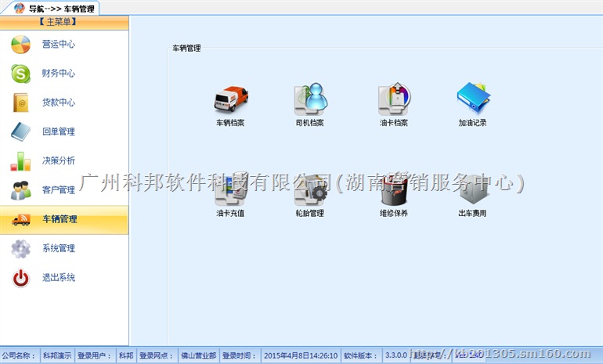Viewport: 603px width, 364px height.
Task: Click the 轮胎管理 label
Action: [310, 214]
